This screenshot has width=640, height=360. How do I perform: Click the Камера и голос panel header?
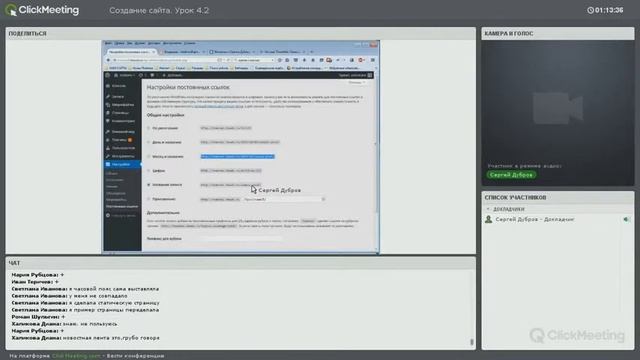(558, 33)
